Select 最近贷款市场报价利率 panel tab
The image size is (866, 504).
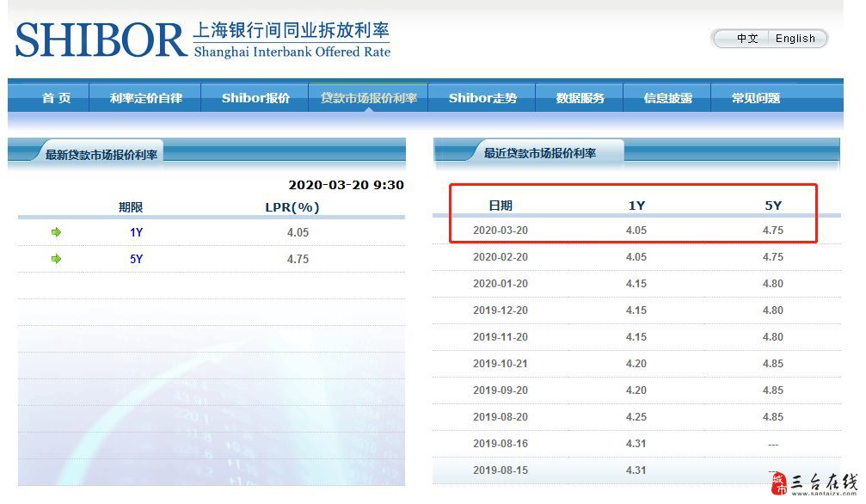539,153
